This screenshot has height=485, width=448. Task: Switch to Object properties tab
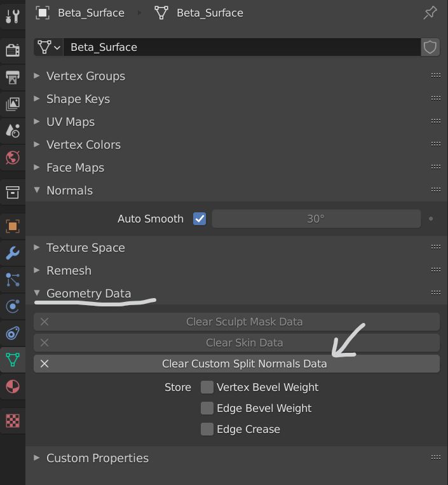pos(13,226)
